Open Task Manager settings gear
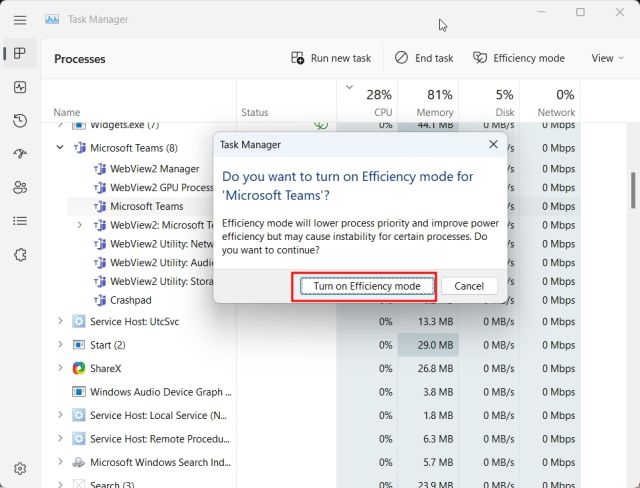 [x=20, y=468]
